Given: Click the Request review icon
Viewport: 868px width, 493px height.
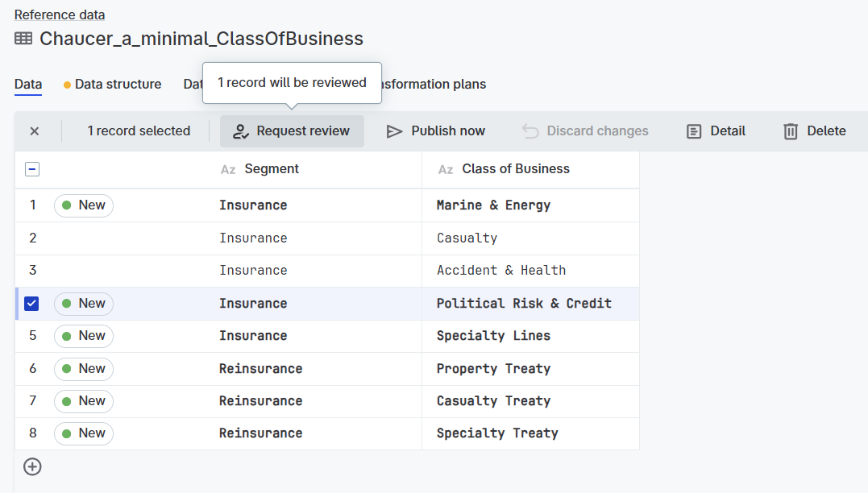Looking at the screenshot, I should point(240,131).
